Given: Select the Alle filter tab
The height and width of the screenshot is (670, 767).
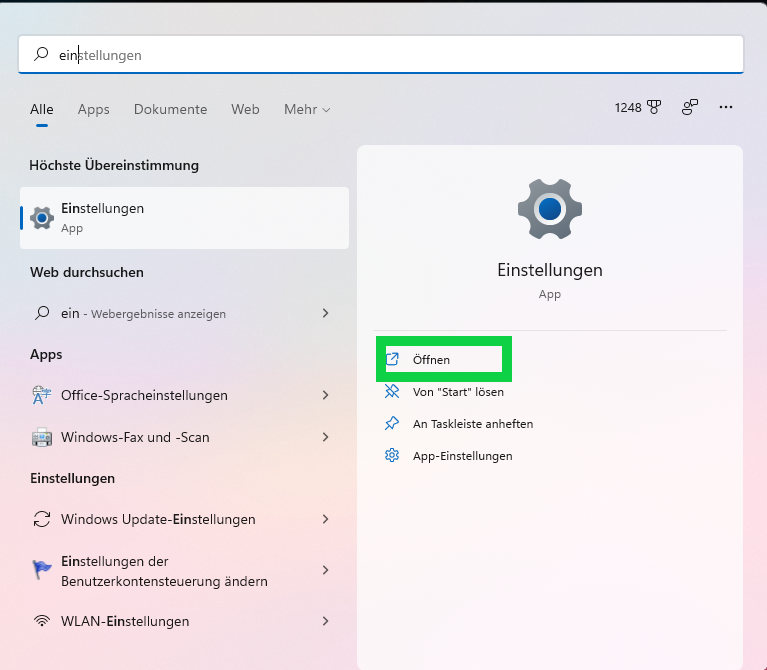Looking at the screenshot, I should 42,109.
